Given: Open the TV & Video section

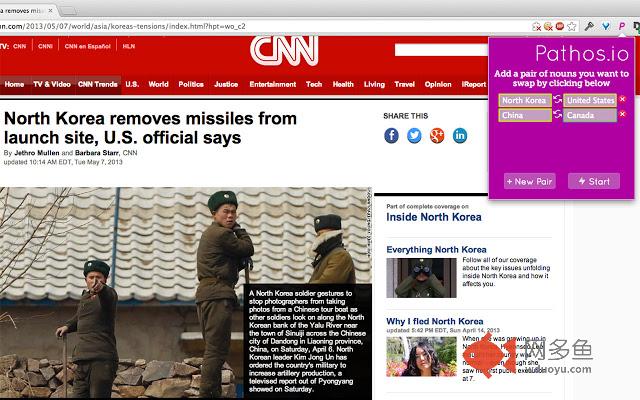Looking at the screenshot, I should point(52,84).
